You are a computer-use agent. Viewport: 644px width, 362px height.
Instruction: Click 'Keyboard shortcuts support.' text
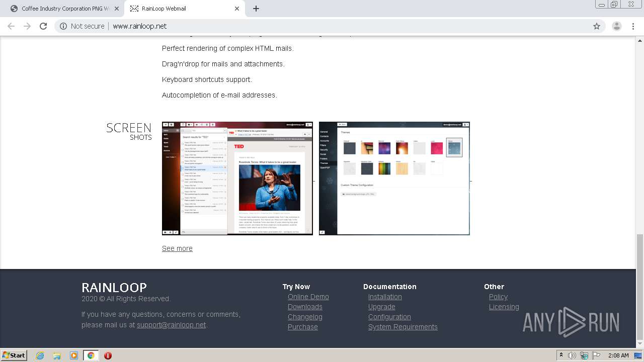click(207, 79)
